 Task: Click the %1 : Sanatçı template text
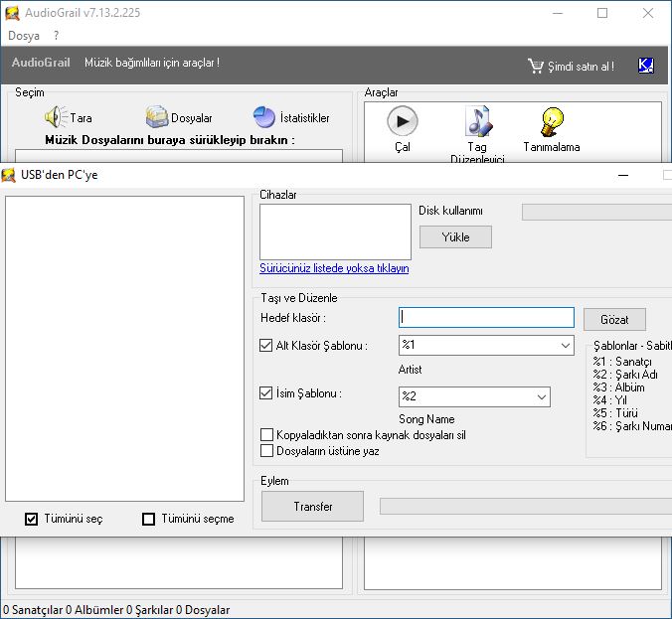[622, 362]
